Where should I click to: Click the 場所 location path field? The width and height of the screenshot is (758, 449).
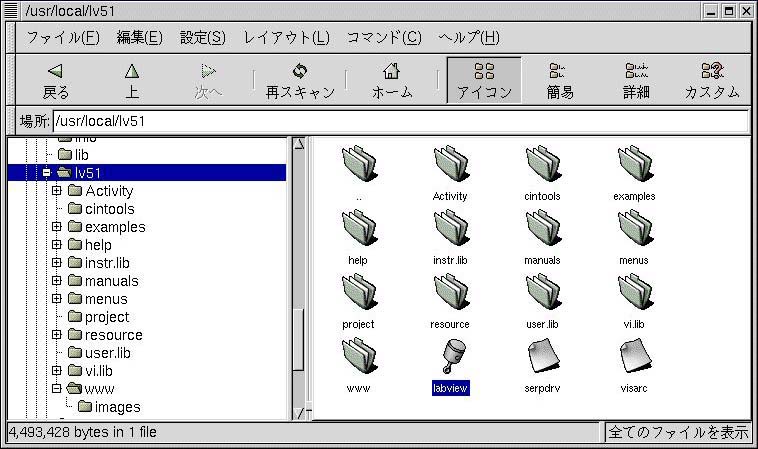[400, 122]
